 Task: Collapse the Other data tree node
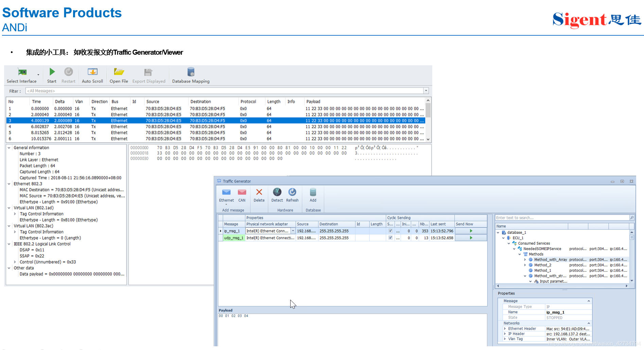click(9, 268)
